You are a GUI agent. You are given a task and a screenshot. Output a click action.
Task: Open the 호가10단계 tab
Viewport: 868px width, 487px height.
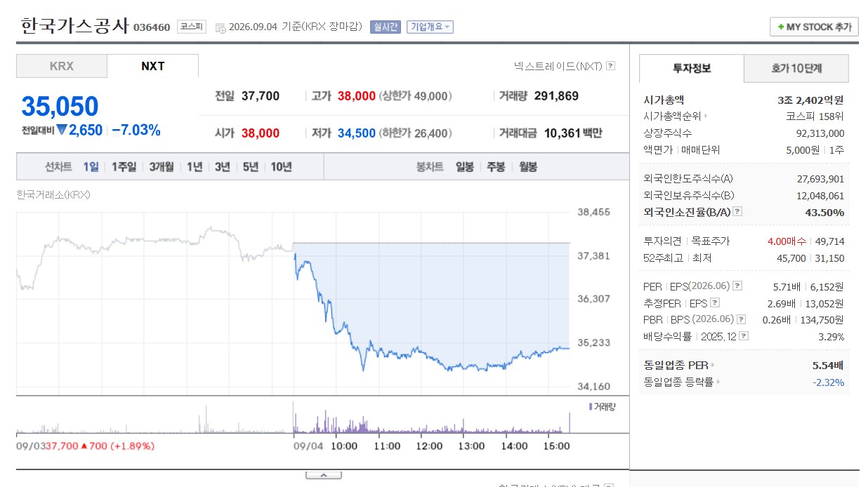coord(796,69)
